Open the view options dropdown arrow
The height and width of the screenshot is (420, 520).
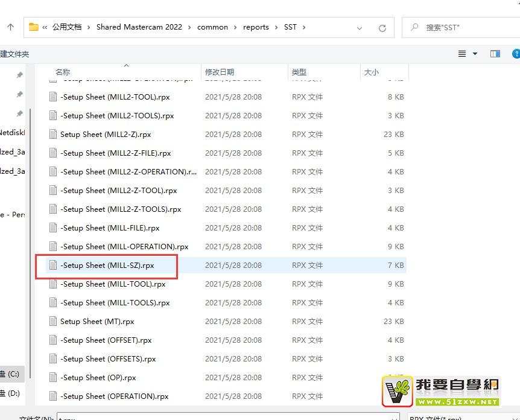pyautogui.click(x=475, y=54)
